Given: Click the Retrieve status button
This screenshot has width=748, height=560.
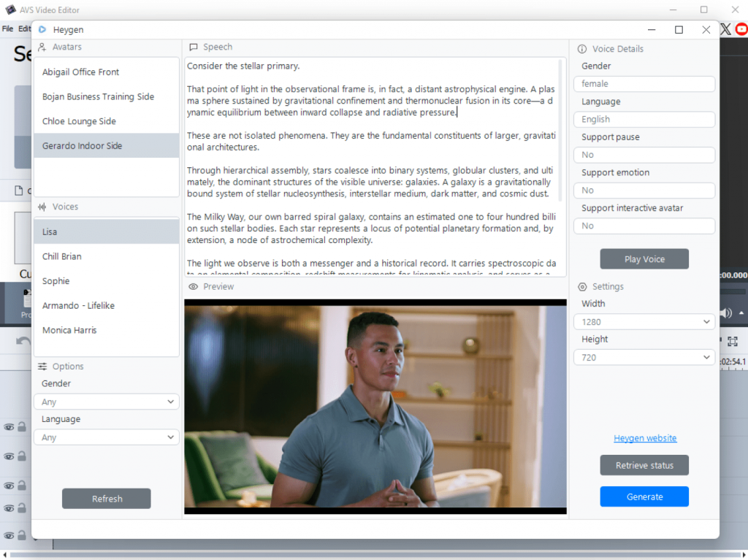Looking at the screenshot, I should click(644, 465).
